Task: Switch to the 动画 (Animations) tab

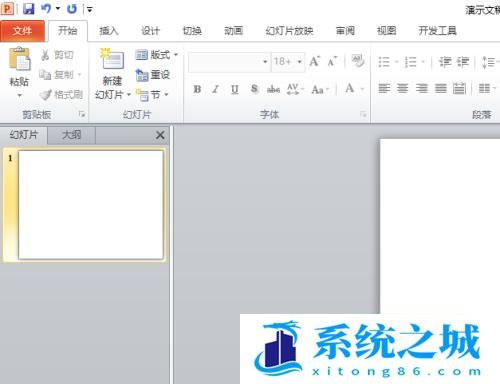Action: (x=233, y=31)
